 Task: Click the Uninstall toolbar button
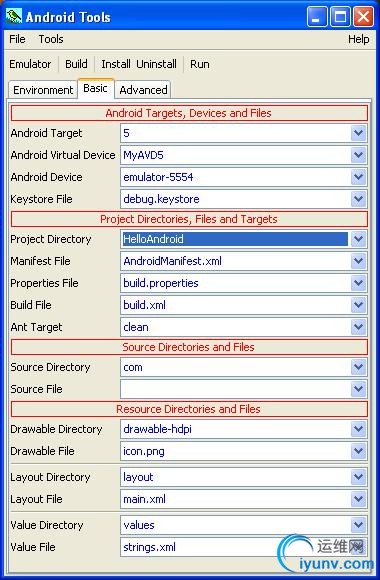point(157,64)
